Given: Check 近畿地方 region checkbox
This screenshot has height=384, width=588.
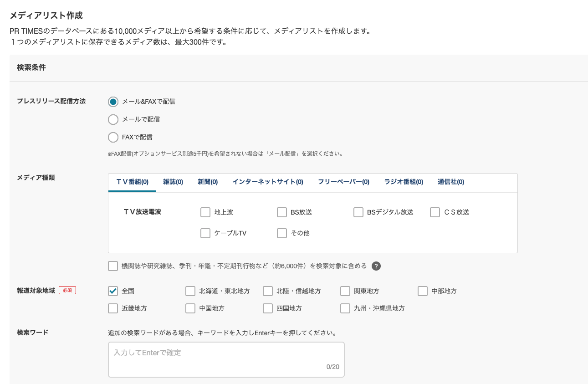Looking at the screenshot, I should (x=113, y=308).
